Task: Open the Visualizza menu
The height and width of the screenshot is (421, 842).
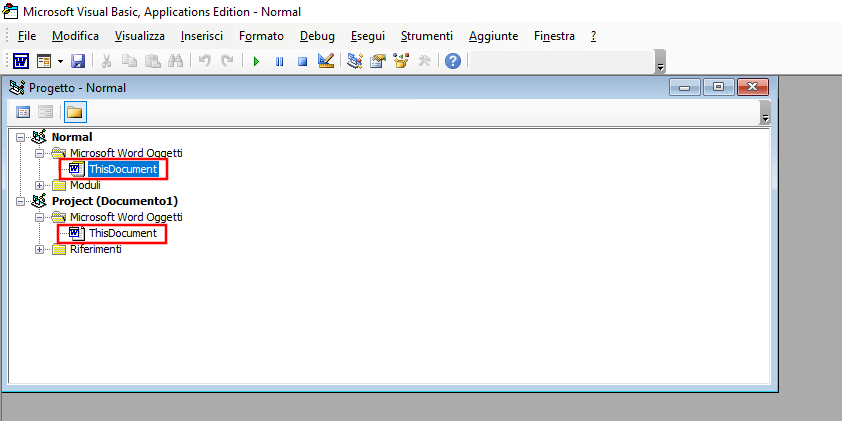Action: pyautogui.click(x=140, y=36)
